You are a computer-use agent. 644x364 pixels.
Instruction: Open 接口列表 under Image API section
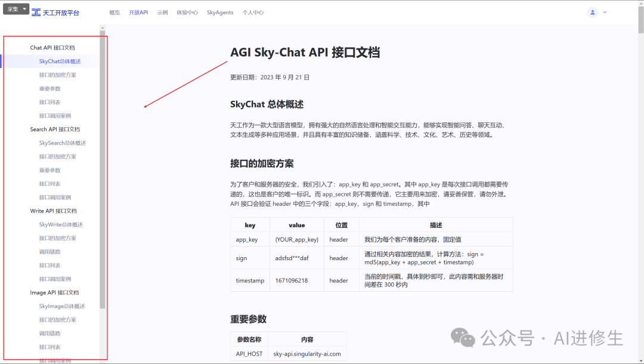pos(49,347)
